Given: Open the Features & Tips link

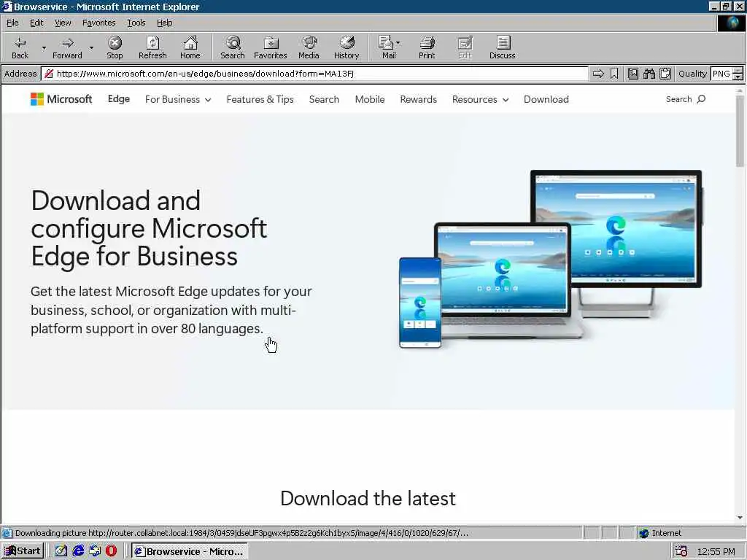Looking at the screenshot, I should (x=260, y=99).
